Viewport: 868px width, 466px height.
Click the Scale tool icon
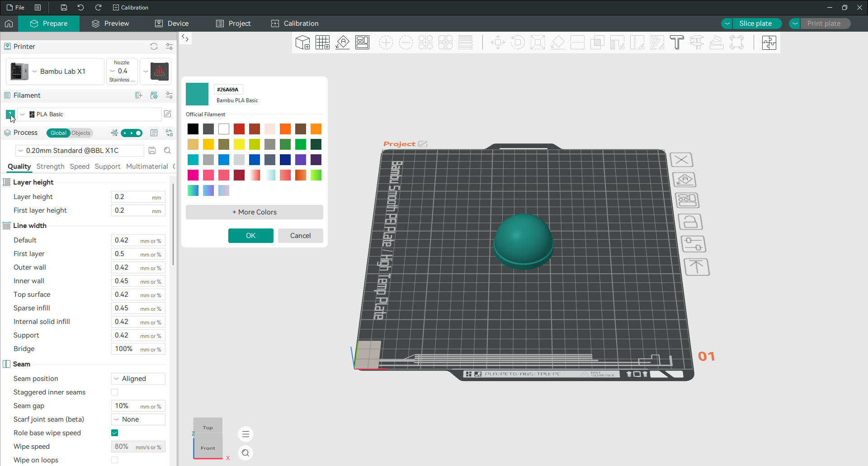pyautogui.click(x=538, y=43)
